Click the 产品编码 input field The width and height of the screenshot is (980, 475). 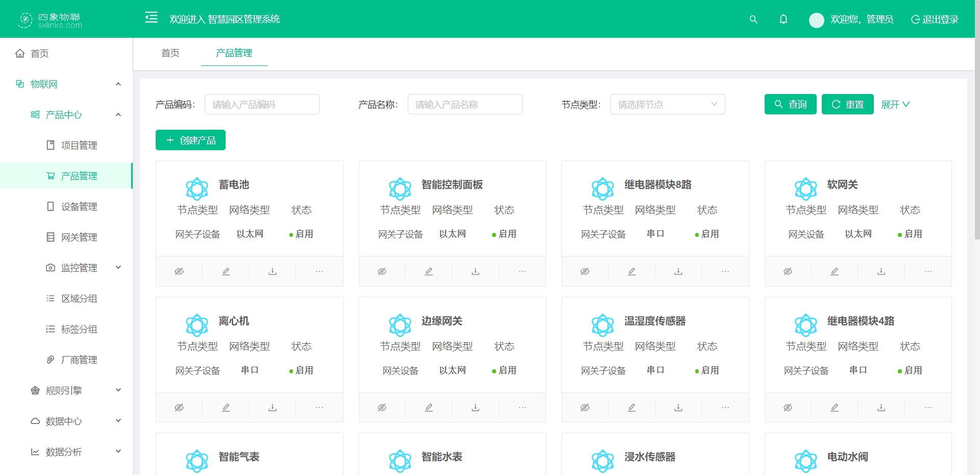click(x=261, y=104)
